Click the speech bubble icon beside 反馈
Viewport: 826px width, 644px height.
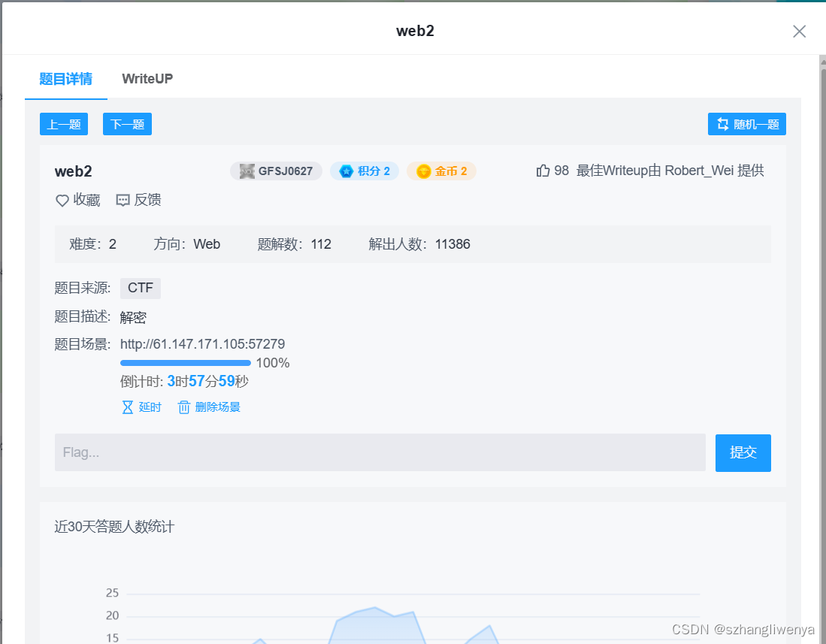pyautogui.click(x=123, y=200)
